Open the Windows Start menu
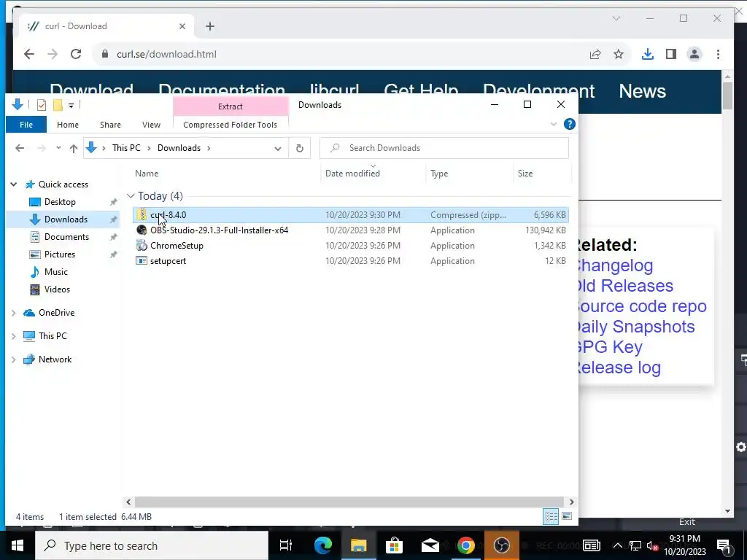Screen dimensions: 747x560 tap(18, 545)
